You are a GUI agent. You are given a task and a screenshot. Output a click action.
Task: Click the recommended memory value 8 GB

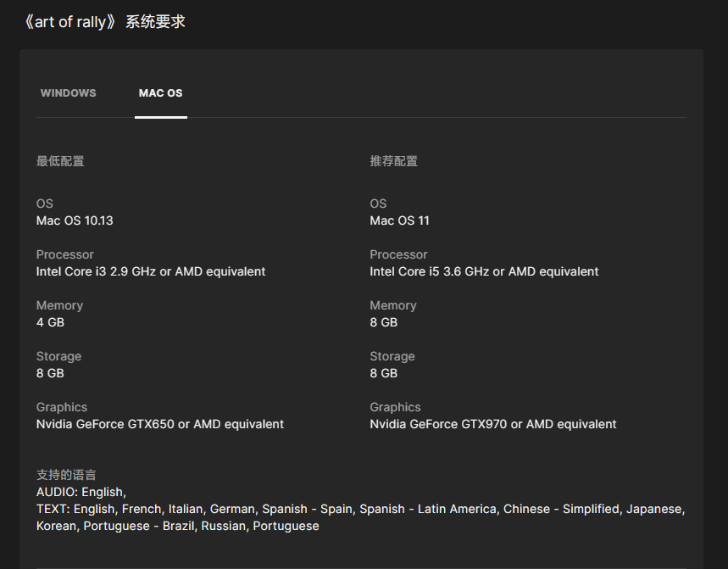point(384,322)
